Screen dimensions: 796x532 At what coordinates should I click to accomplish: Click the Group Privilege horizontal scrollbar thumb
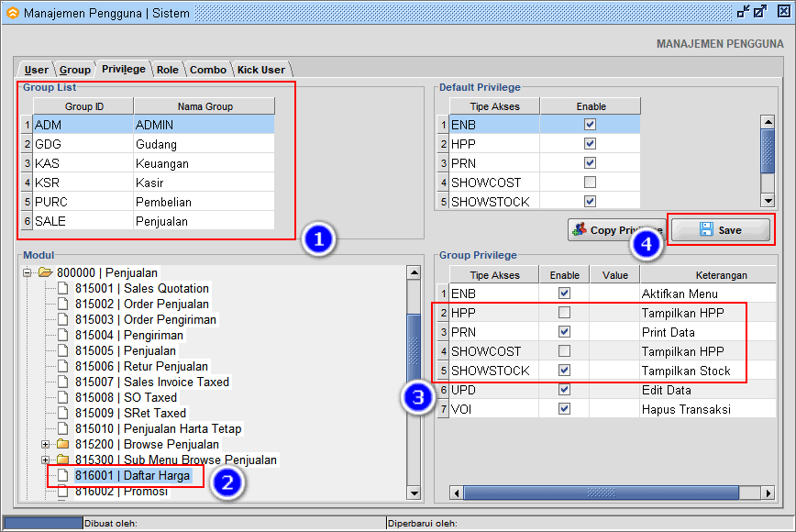pyautogui.click(x=601, y=493)
